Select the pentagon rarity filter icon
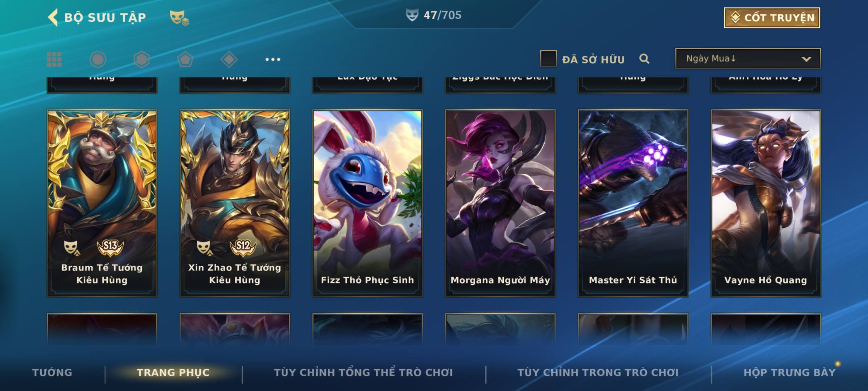868x391 pixels. tap(185, 59)
